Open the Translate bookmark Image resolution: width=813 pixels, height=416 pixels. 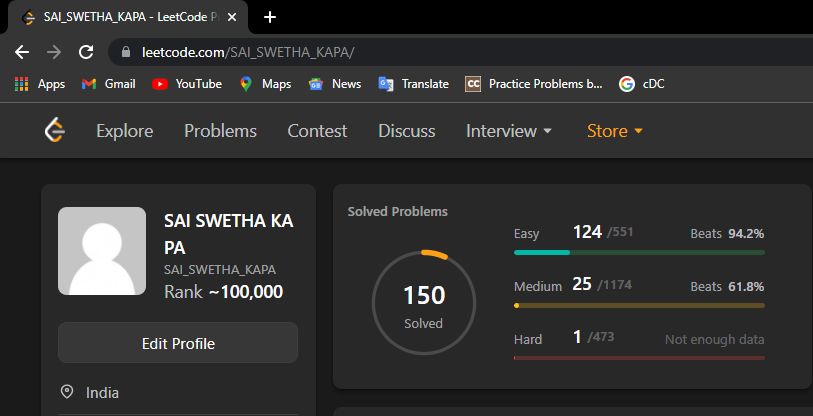tap(413, 84)
